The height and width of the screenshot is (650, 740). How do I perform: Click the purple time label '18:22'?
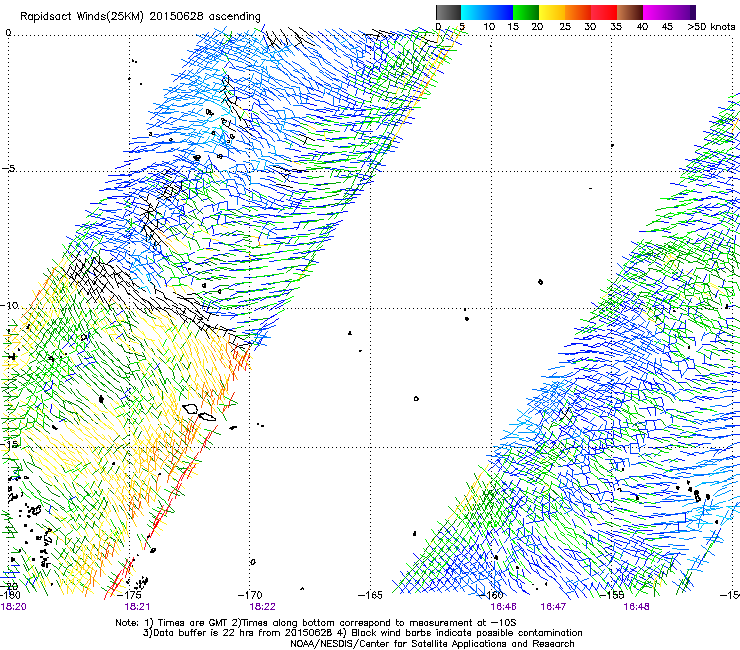262,607
